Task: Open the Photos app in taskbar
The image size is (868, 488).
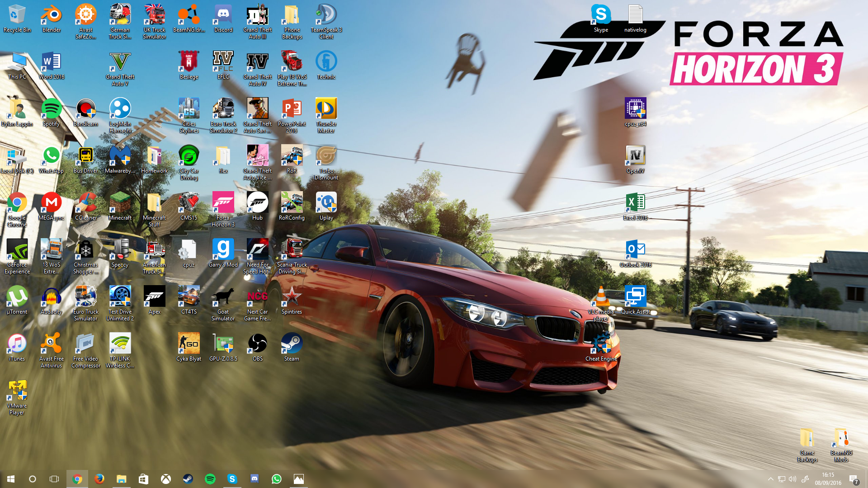Action: 299,479
